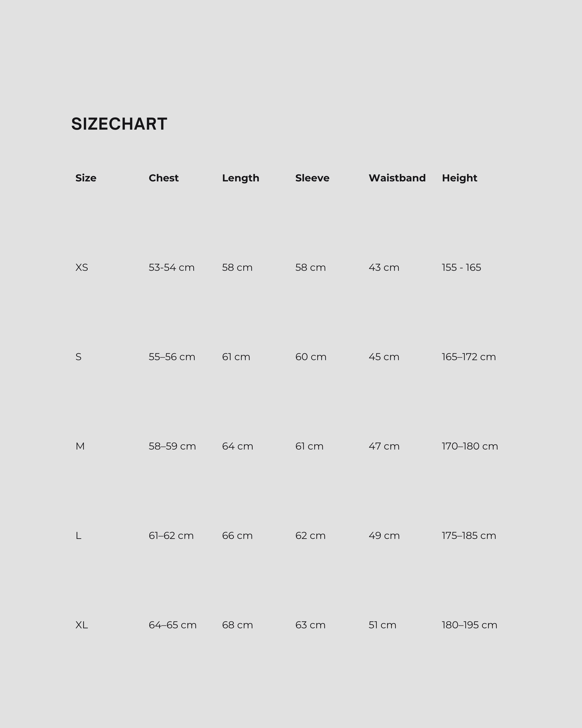Image resolution: width=582 pixels, height=728 pixels.
Task: Click length value 66 cm
Action: coord(237,536)
